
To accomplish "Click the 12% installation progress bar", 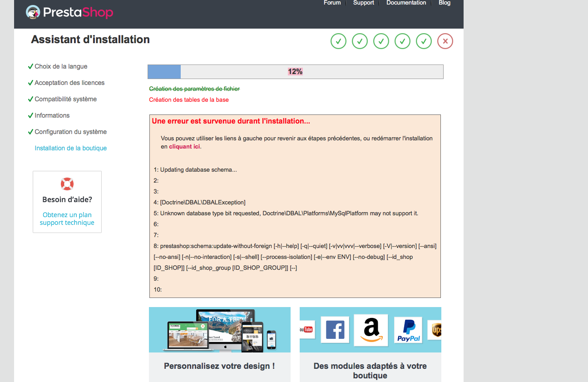I will coord(296,72).
